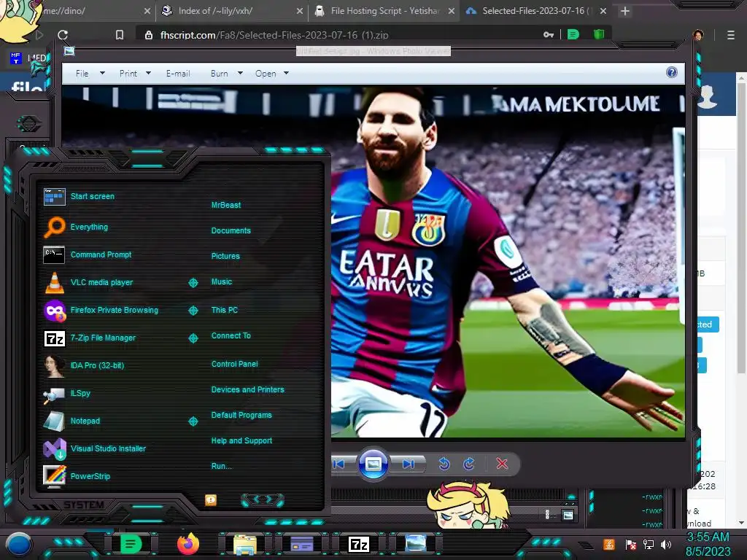Open browser hamburger menu
Image resolution: width=747 pixels, height=560 pixels.
click(x=731, y=35)
